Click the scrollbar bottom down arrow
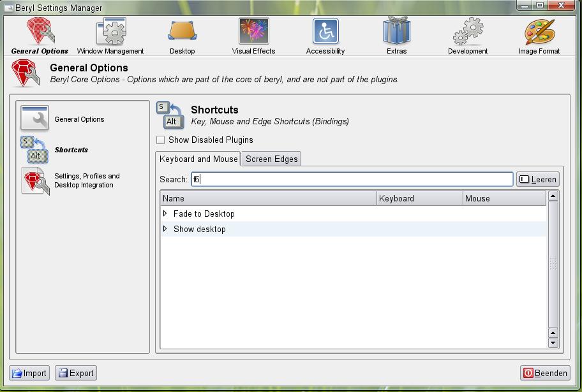This screenshot has width=582, height=392. pos(553,343)
